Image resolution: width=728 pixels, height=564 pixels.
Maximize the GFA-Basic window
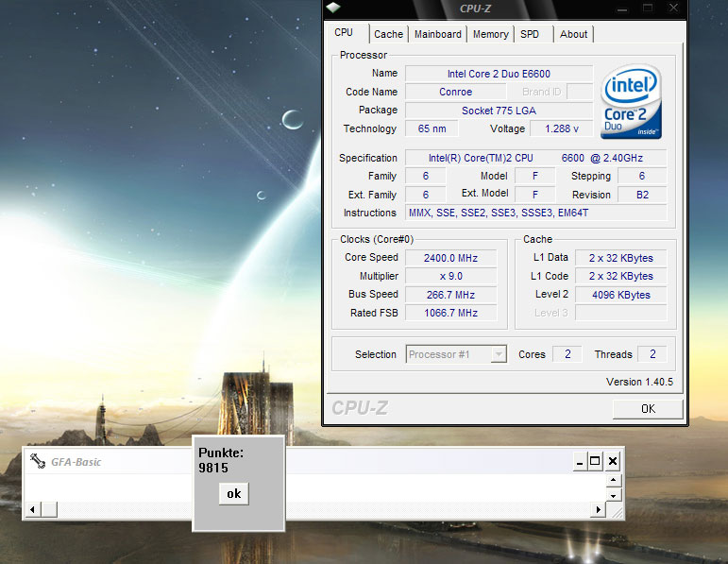coord(595,461)
